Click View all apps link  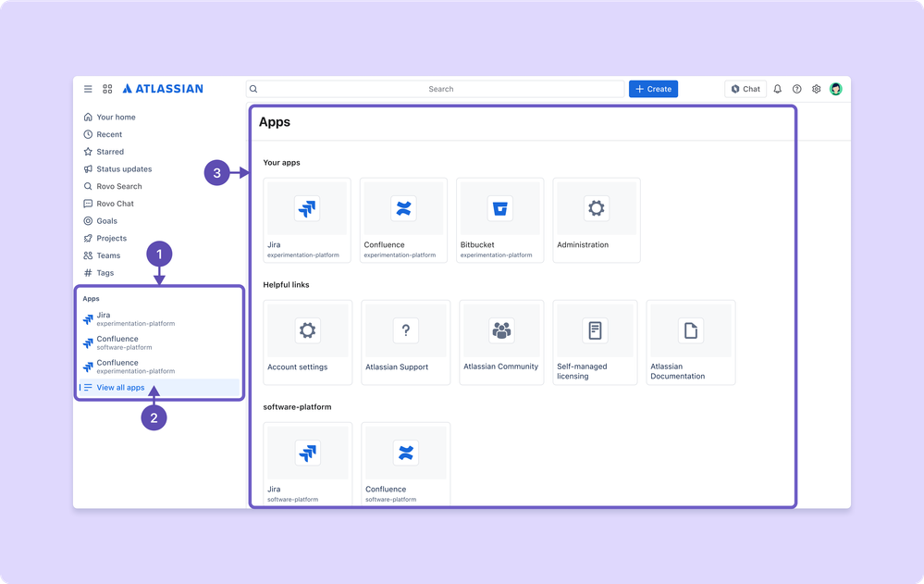159,388
